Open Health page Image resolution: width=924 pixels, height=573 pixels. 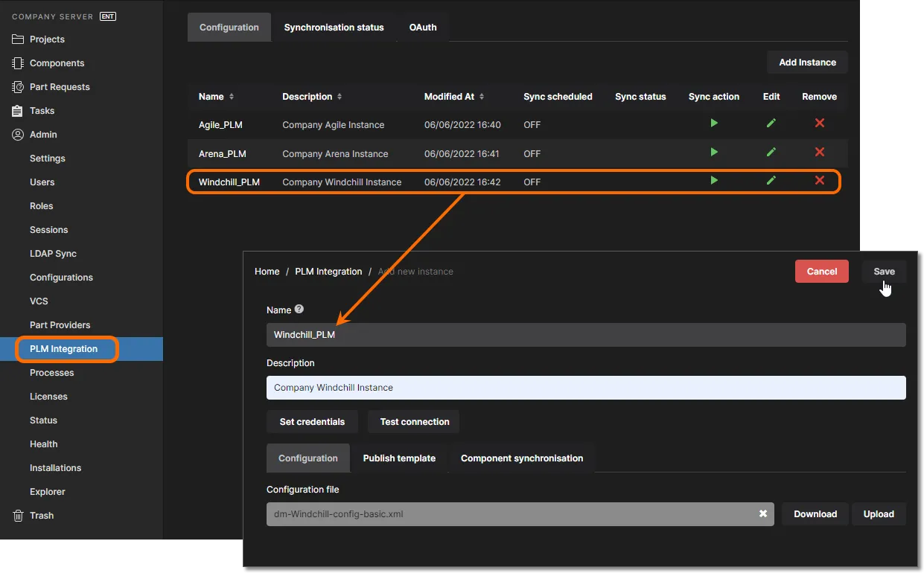tap(44, 444)
